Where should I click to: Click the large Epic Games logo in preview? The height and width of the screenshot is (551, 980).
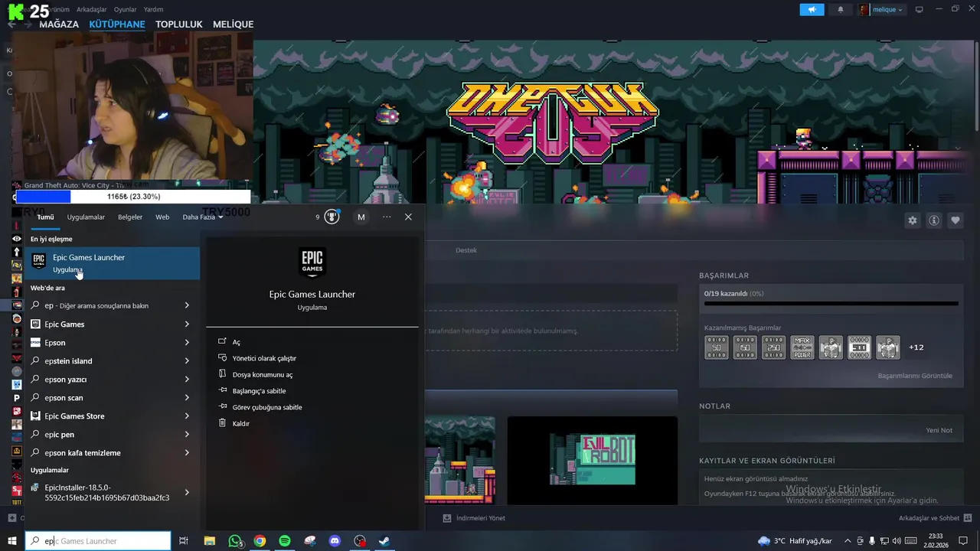[312, 262]
